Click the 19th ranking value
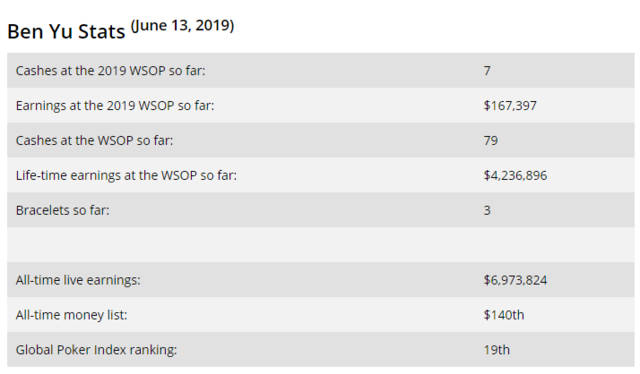The image size is (640, 374). [497, 350]
